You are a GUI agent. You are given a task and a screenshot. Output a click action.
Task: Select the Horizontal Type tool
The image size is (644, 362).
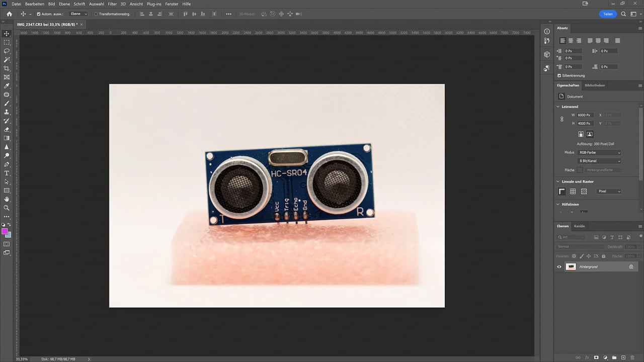pyautogui.click(x=7, y=173)
